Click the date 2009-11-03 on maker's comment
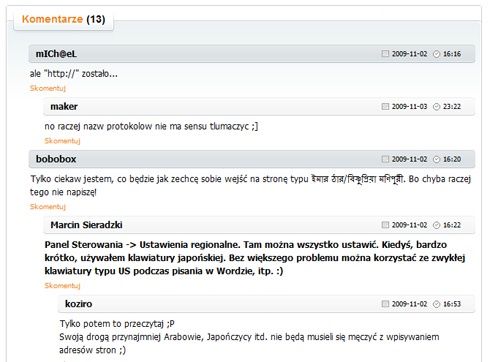Image resolution: width=490 pixels, height=362 pixels. [409, 107]
